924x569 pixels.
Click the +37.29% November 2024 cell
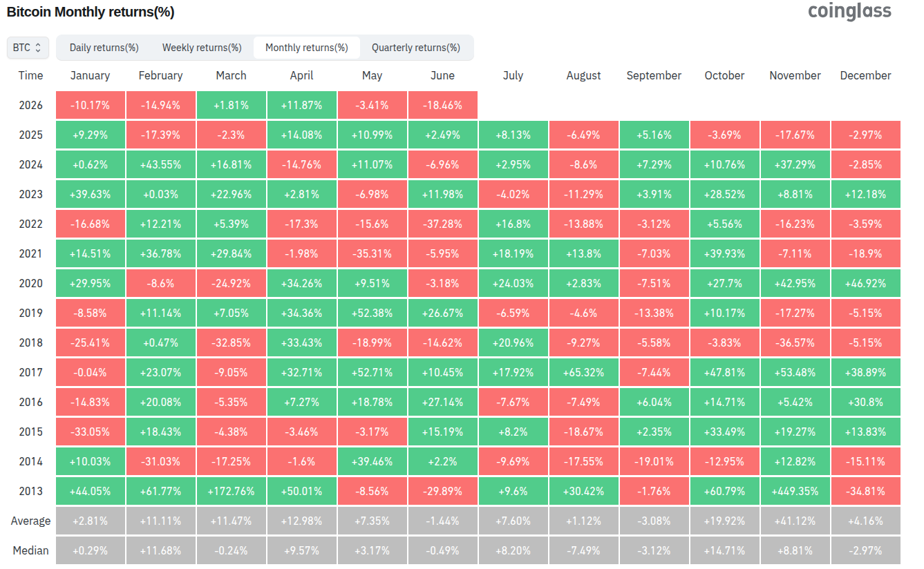click(795, 164)
